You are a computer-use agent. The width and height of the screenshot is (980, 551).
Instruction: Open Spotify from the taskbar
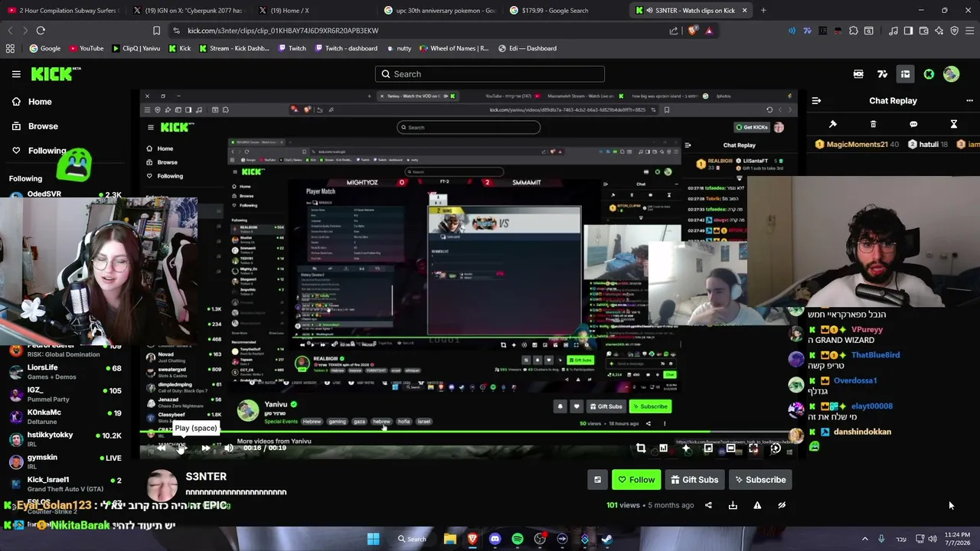click(x=518, y=539)
